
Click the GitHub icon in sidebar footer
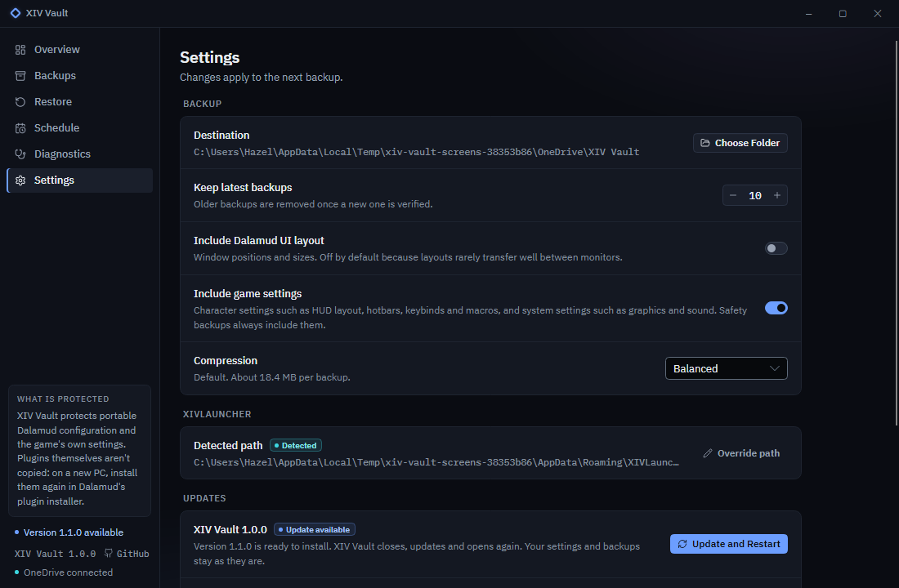(x=109, y=554)
